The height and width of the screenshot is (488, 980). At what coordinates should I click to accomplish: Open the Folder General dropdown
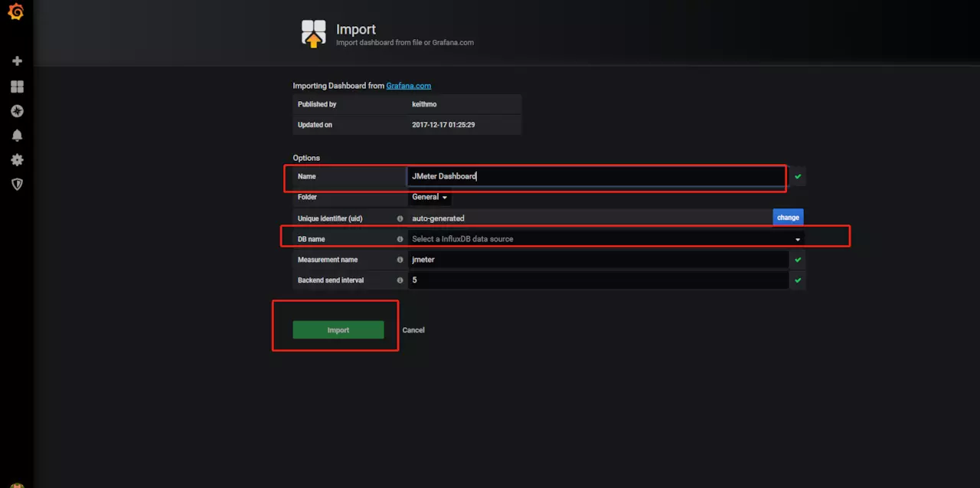[430, 197]
